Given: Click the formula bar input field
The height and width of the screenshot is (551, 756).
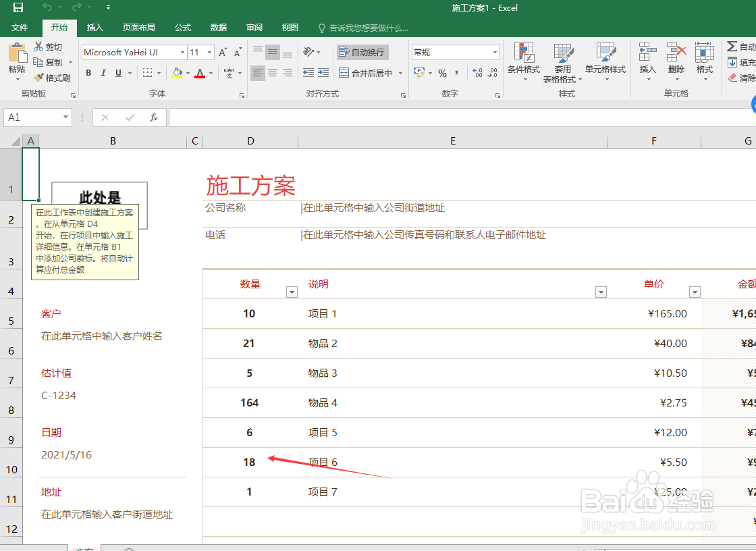Looking at the screenshot, I should pyautogui.click(x=462, y=117).
